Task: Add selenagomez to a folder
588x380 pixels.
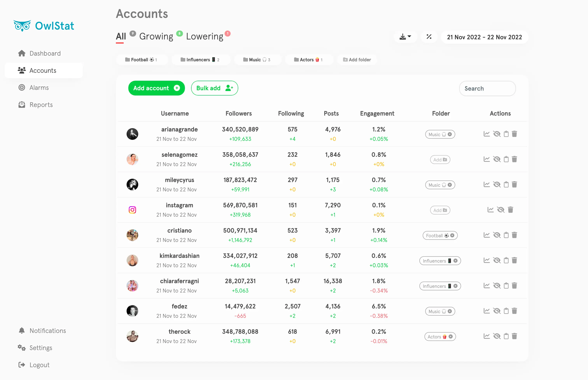Action: [440, 160]
